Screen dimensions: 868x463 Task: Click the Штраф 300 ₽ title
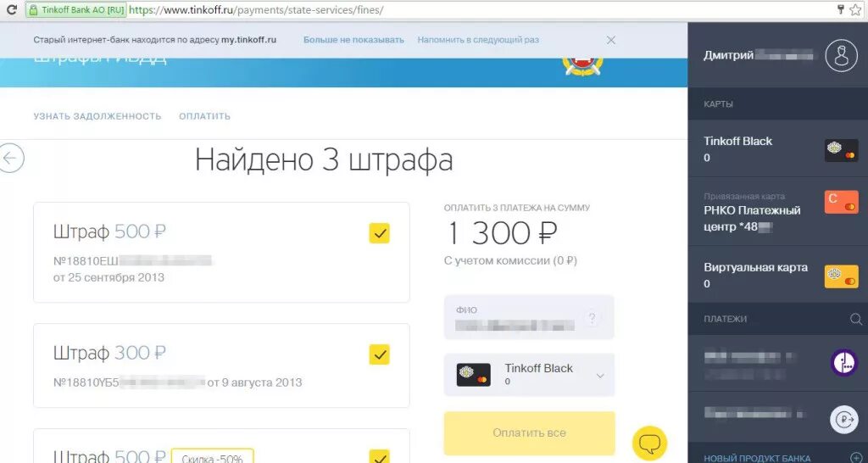coord(109,353)
